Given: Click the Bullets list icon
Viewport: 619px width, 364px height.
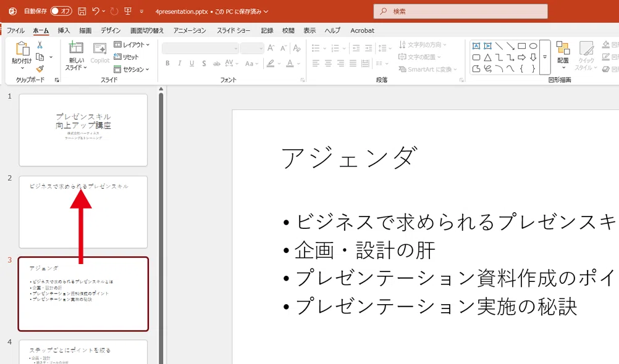Looking at the screenshot, I should (316, 48).
